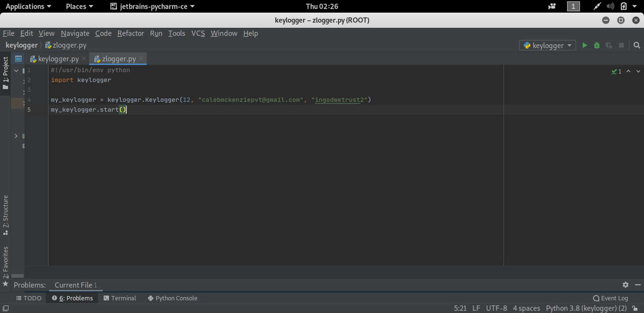644x313 pixels.
Task: Click the project panel horizontal scrollbar
Action: coord(17,276)
